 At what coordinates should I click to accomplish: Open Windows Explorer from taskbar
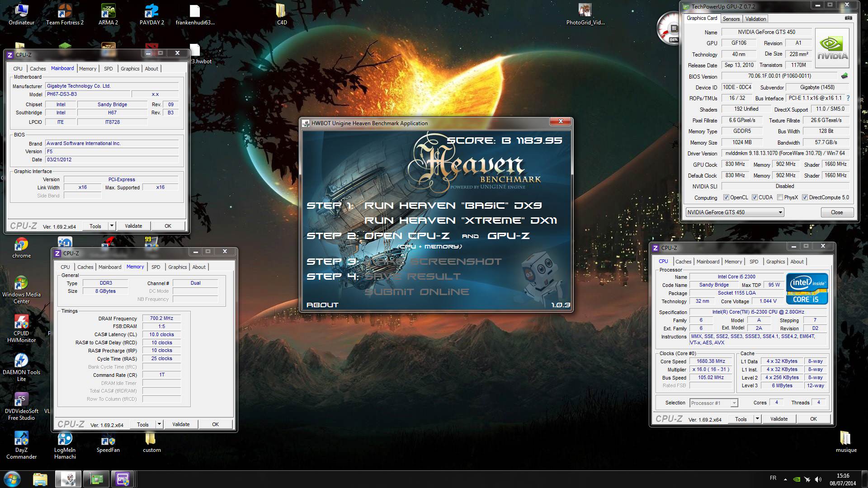coord(40,479)
